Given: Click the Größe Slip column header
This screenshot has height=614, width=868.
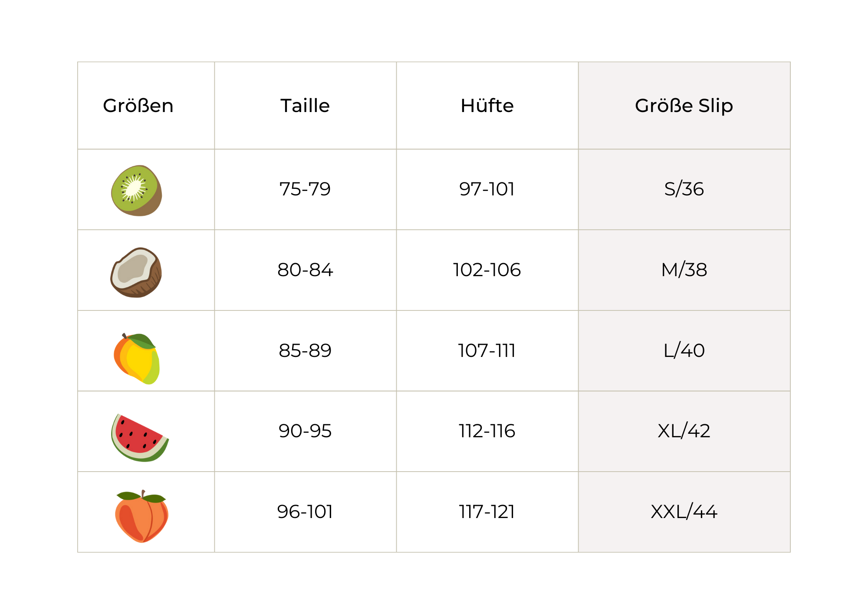Looking at the screenshot, I should click(x=684, y=106).
